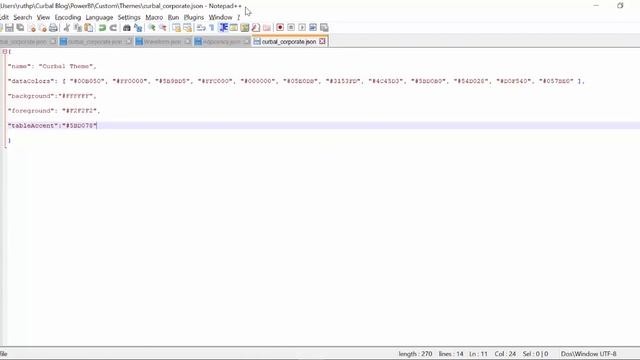Toggle Show All Characters pilcrow icon
The image size is (640, 360).
(x=211, y=28)
